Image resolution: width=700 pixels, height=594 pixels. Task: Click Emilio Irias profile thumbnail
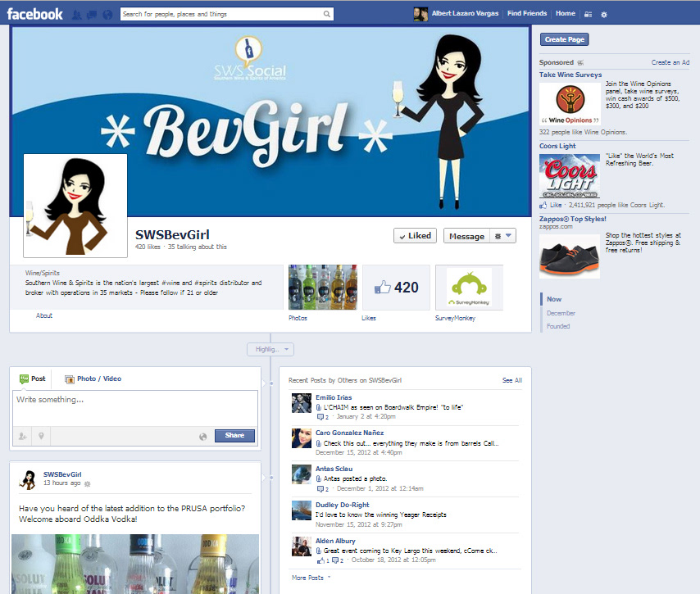(302, 403)
